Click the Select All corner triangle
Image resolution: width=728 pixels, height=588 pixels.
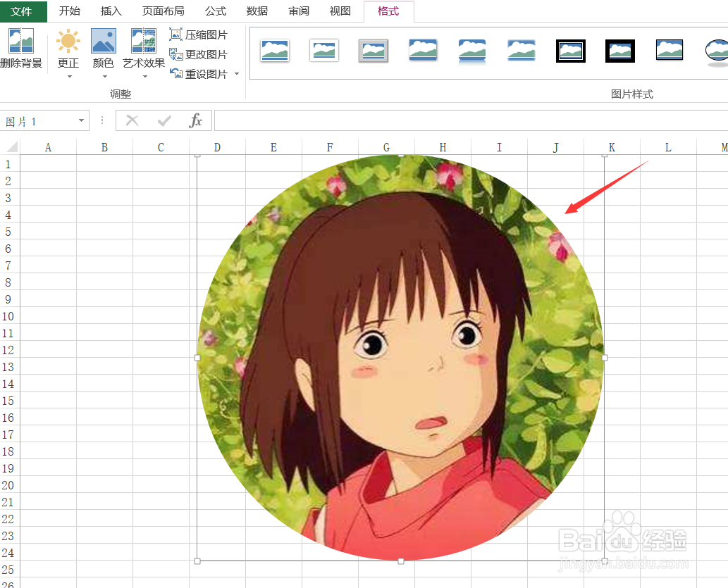point(12,147)
